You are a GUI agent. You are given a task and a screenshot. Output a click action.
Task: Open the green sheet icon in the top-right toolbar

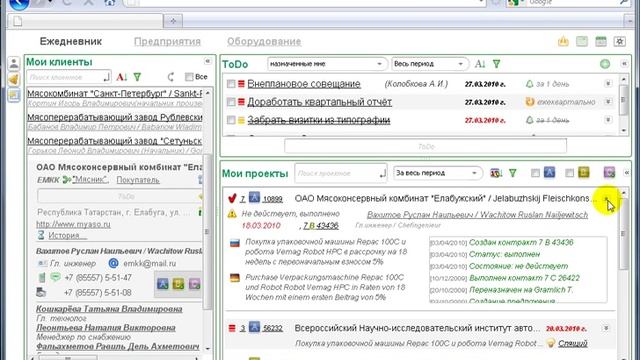point(582,41)
